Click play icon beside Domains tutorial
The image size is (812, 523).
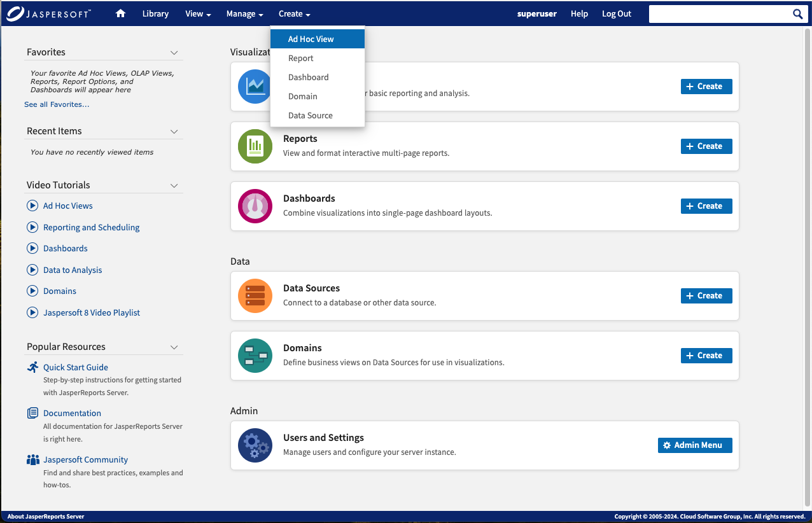pos(32,291)
